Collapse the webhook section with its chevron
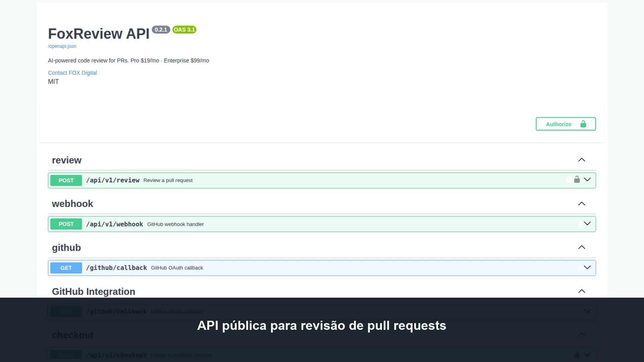 [582, 204]
